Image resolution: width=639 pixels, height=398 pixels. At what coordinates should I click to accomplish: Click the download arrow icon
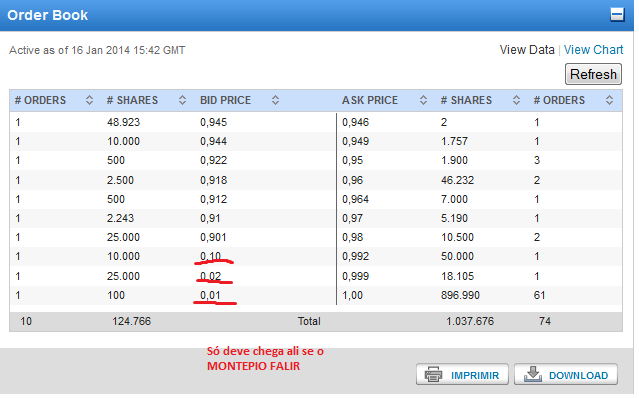(x=533, y=374)
